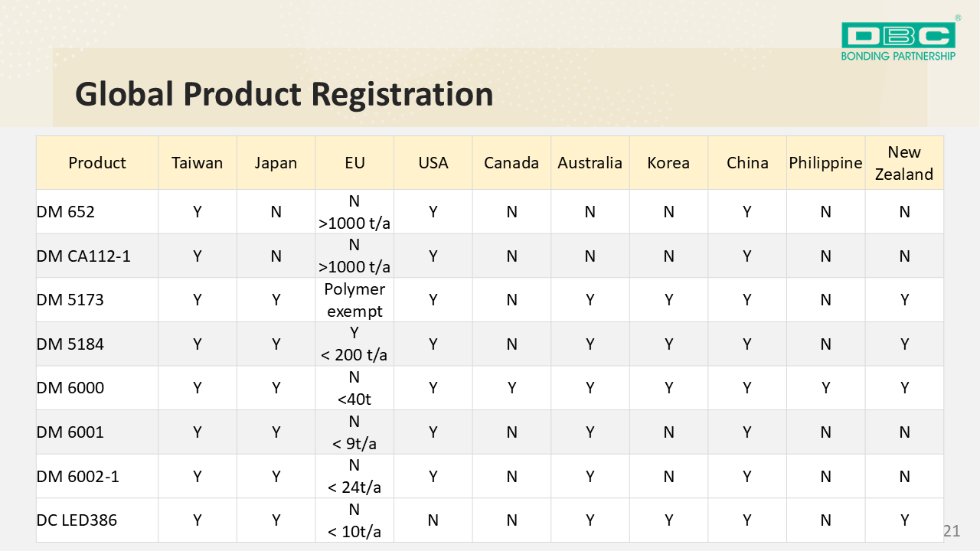Click the Global Product Registration title
This screenshot has height=551, width=980.
pos(284,94)
